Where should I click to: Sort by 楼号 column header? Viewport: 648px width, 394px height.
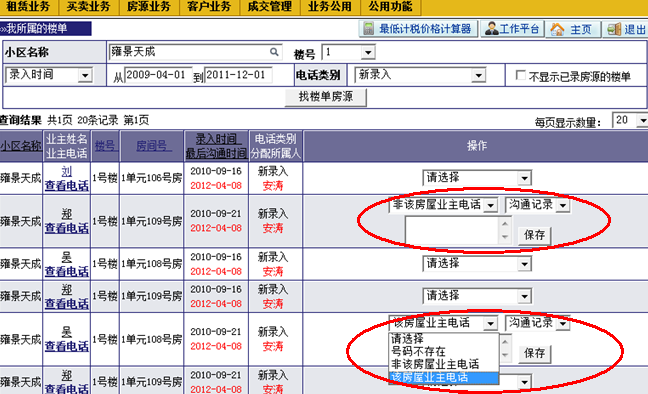click(x=105, y=146)
